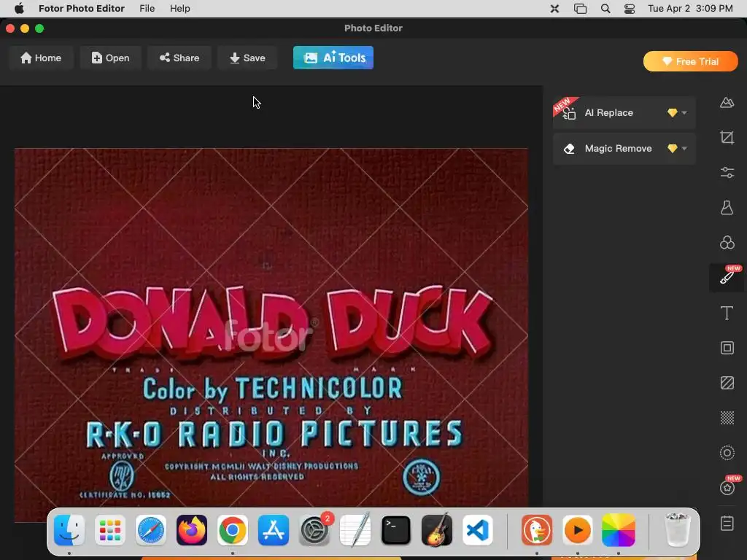Click the menu bar date and time

click(690, 9)
